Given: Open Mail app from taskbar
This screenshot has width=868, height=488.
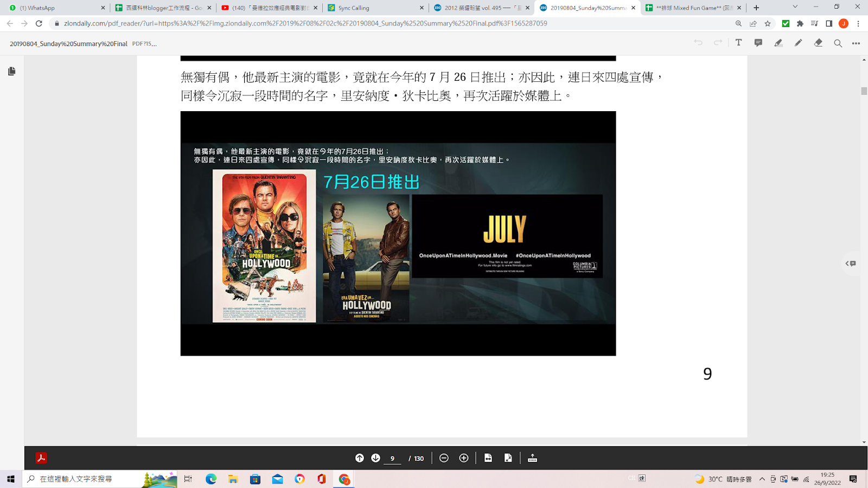Looking at the screenshot, I should point(277,479).
